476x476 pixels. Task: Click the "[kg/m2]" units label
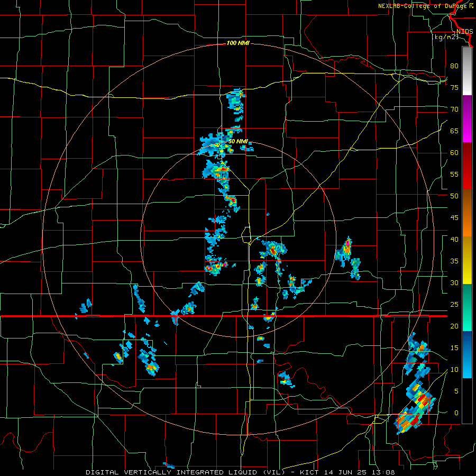445,37
